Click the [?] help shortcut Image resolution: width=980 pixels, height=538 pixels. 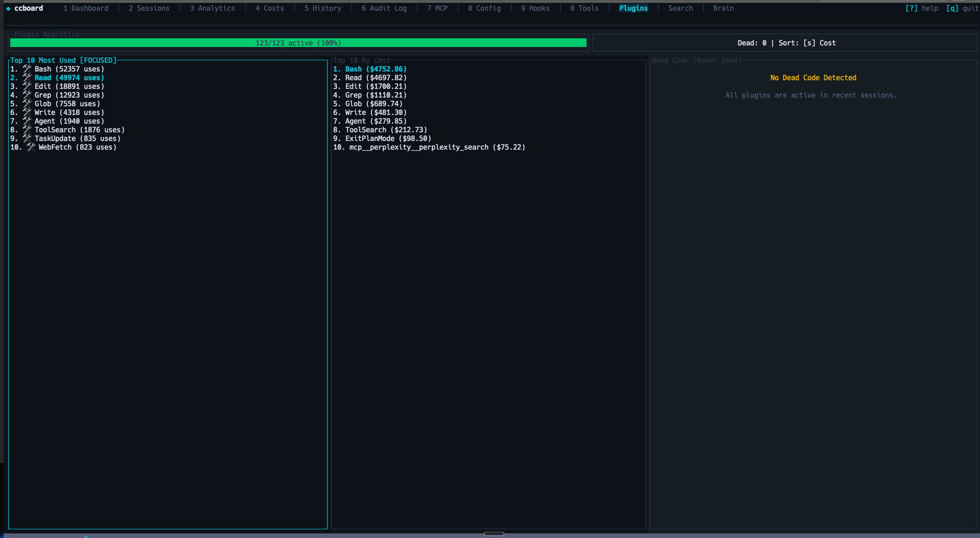click(922, 8)
